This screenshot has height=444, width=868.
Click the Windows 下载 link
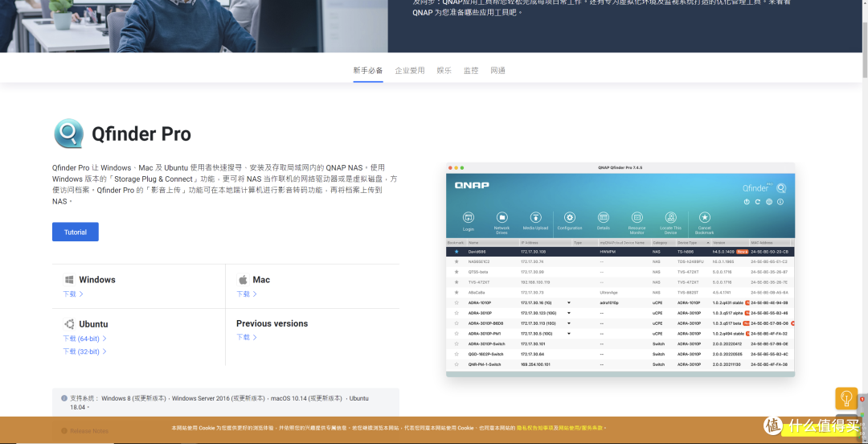coord(72,294)
